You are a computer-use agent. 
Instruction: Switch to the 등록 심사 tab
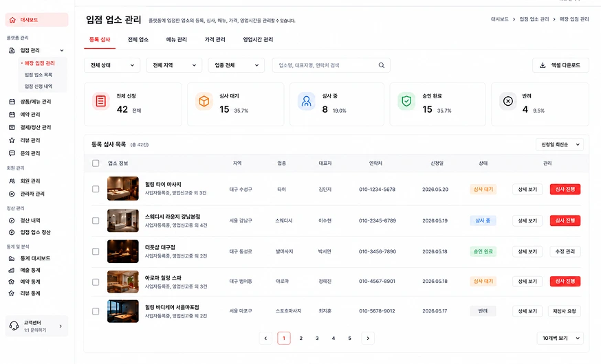click(x=100, y=40)
